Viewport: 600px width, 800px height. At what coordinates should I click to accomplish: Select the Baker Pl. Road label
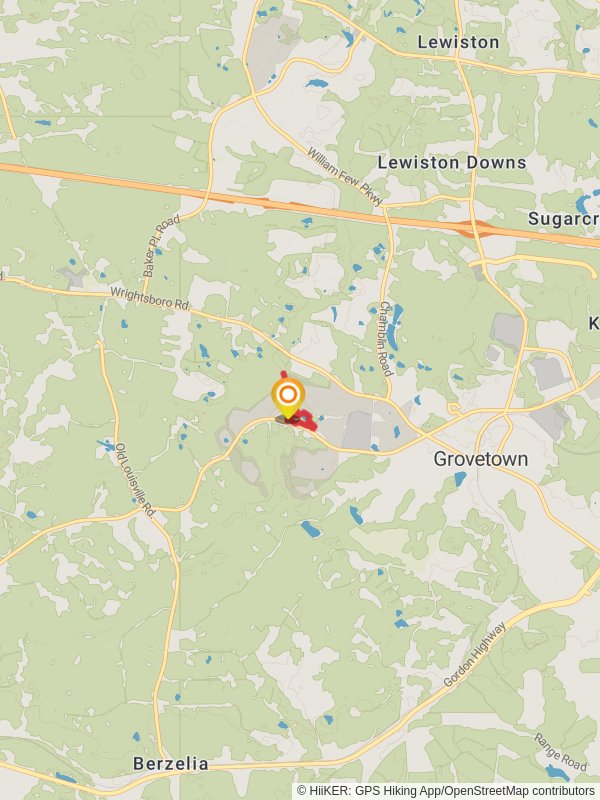(x=161, y=246)
